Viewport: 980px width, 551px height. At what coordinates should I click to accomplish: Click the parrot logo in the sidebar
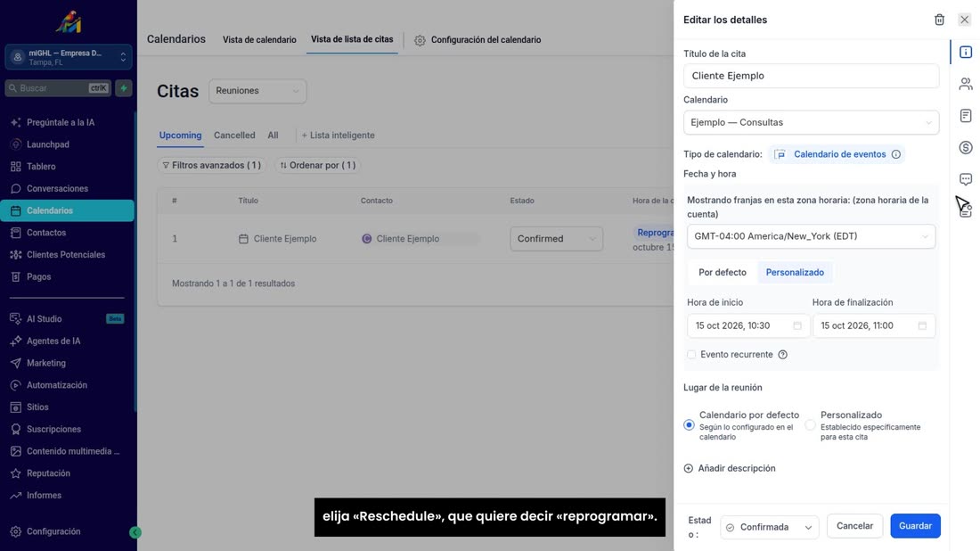pos(69,22)
